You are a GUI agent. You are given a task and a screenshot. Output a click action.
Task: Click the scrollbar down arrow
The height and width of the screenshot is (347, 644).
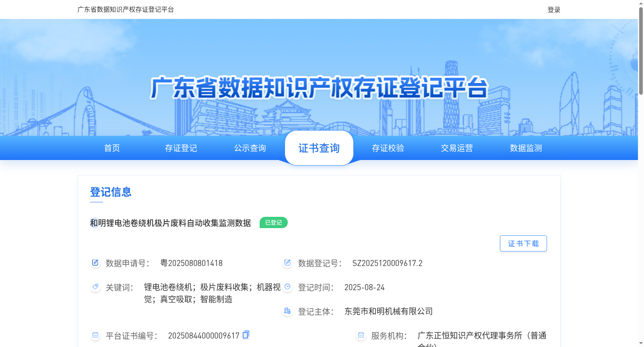[x=641, y=343]
